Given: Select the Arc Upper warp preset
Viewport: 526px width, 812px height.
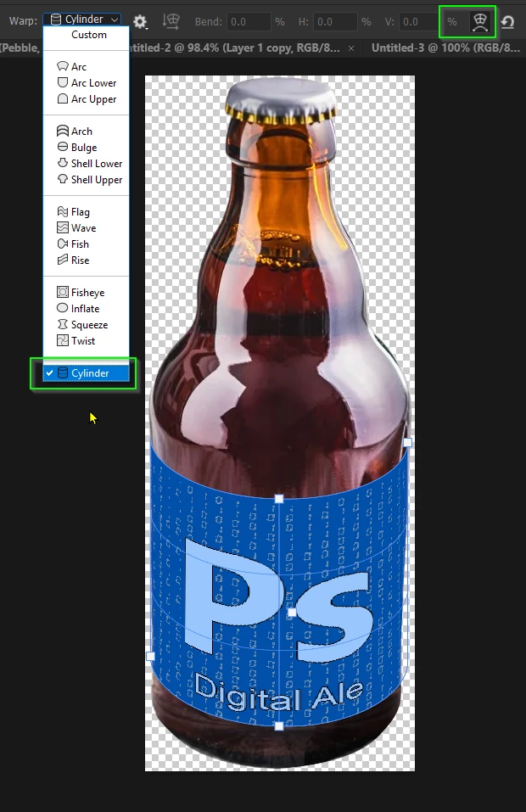Looking at the screenshot, I should [x=86, y=99].
